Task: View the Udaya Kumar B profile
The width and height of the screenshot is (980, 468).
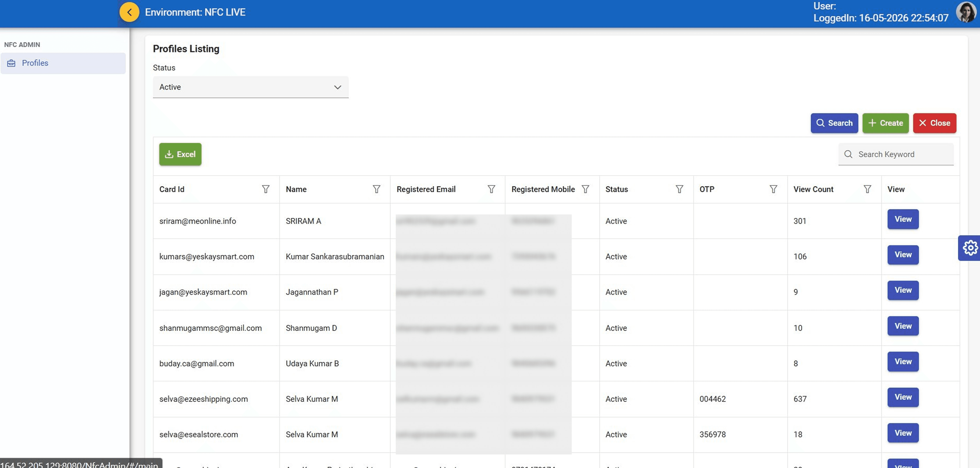Action: coord(903,362)
